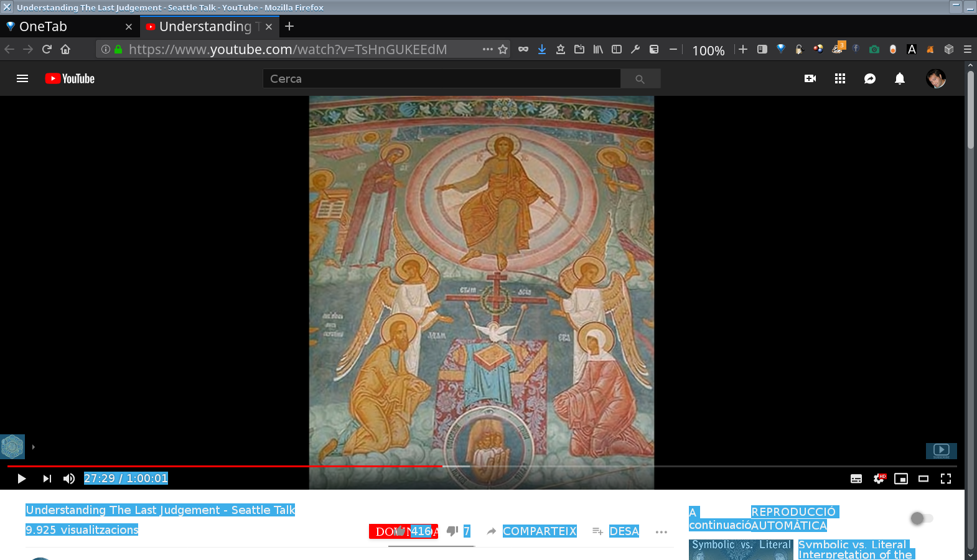Open the bookmarks menu star-tray icon
The image size is (977, 560).
(x=561, y=49)
